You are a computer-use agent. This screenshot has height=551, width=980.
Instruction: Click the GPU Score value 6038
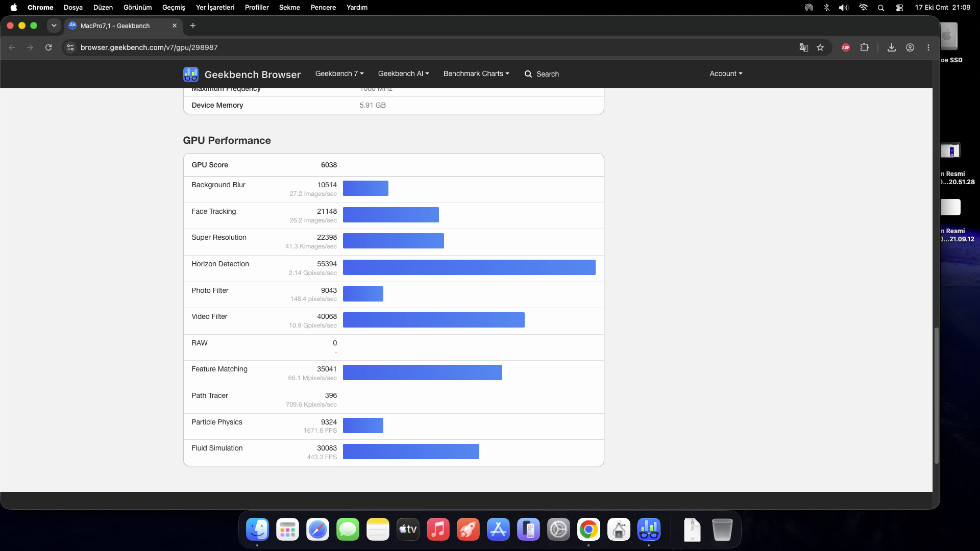[329, 165]
